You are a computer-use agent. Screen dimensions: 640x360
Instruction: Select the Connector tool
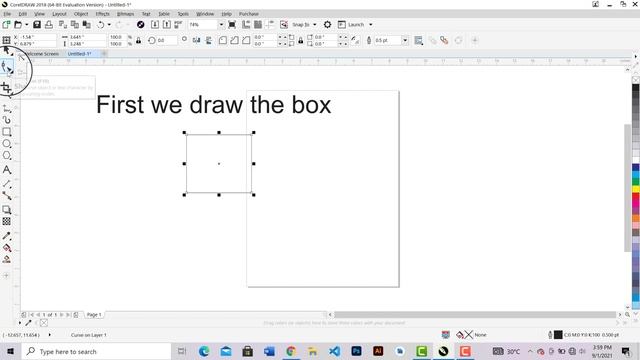[7, 196]
